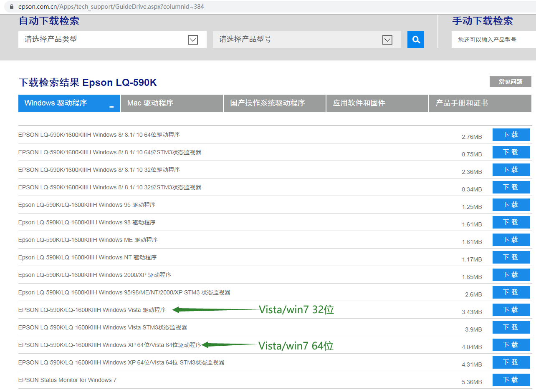536x392 pixels.
Task: Click the Windows 95 驱动程序 row text
Action: click(87, 205)
